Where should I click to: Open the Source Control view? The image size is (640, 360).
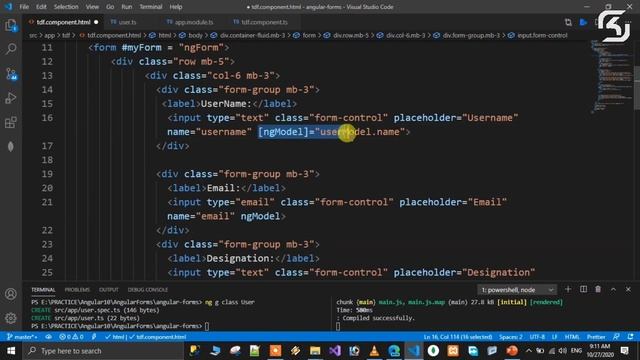pos(11,74)
